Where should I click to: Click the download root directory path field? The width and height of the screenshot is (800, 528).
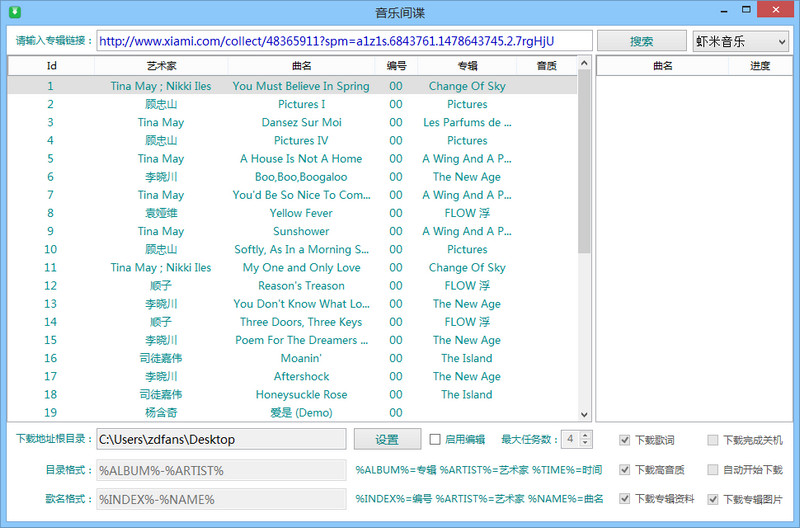[221, 439]
